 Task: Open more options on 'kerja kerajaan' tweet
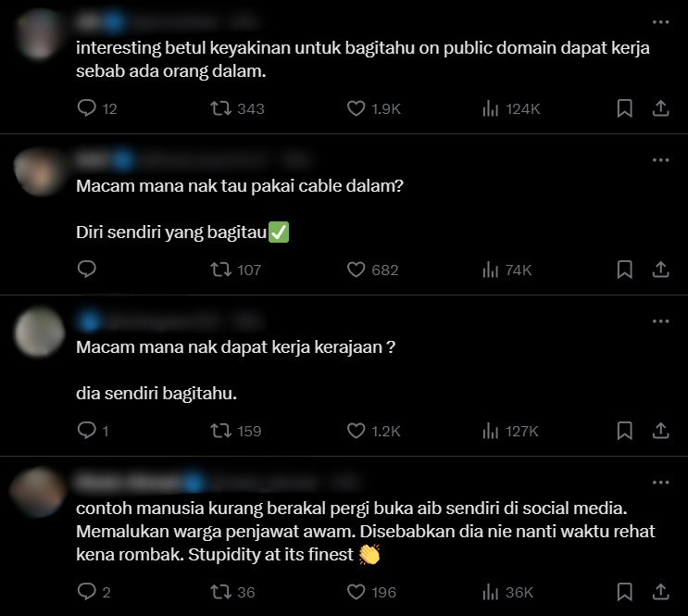(x=660, y=321)
